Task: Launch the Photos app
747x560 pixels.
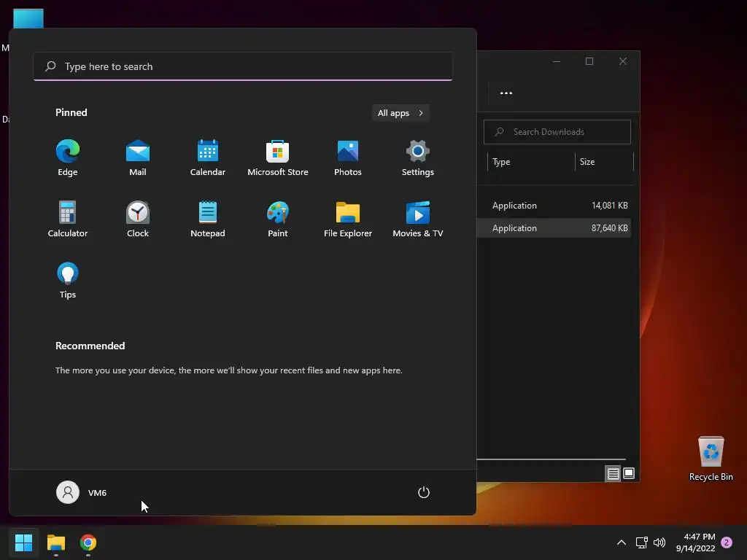Action: click(348, 158)
